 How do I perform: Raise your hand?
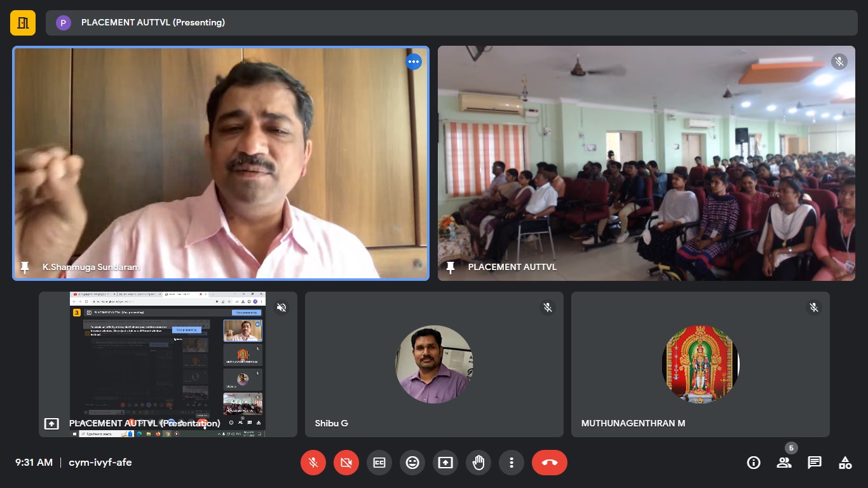click(478, 463)
